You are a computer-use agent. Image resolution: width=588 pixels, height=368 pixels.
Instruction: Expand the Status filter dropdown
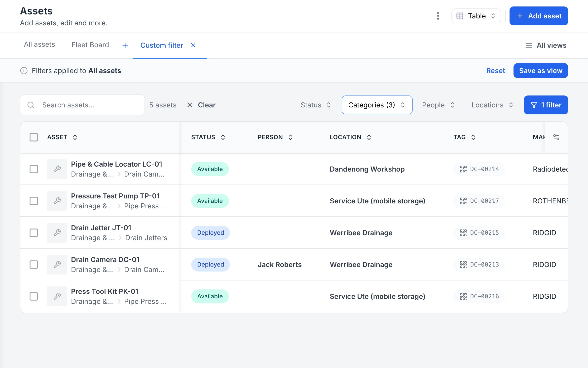click(x=316, y=105)
